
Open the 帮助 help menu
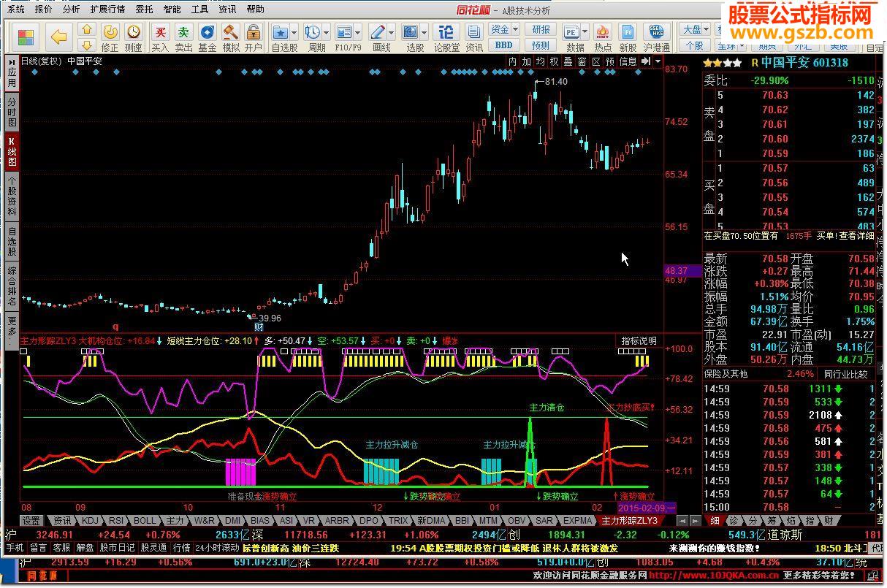pyautogui.click(x=256, y=9)
